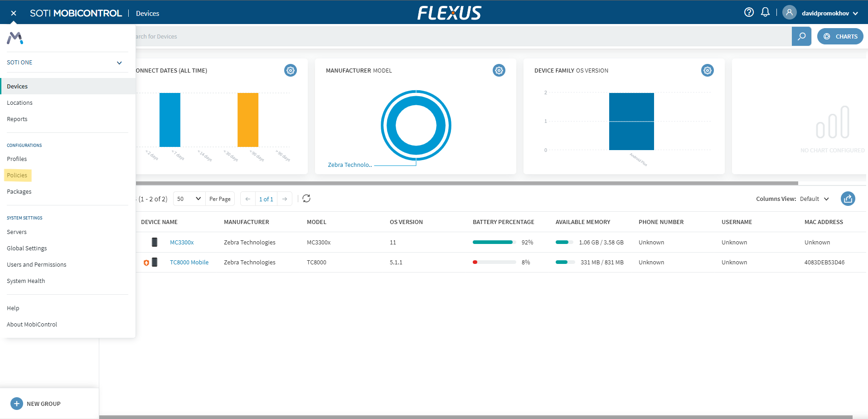This screenshot has width=868, height=419.
Task: Click the CHARTS button
Action: [840, 36]
